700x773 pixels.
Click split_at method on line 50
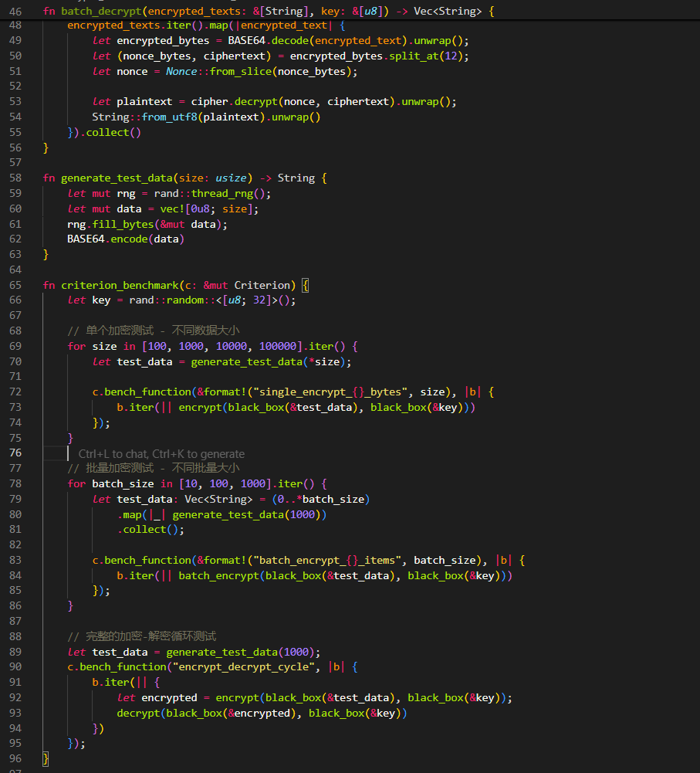coord(414,56)
